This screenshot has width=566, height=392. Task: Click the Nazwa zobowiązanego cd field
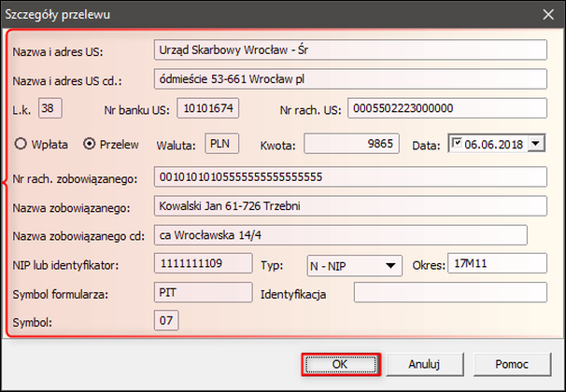(x=341, y=235)
